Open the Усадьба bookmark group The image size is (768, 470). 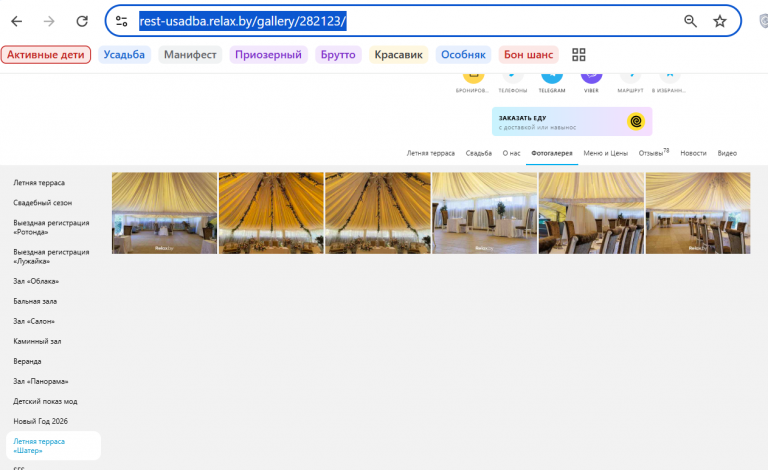(x=124, y=54)
